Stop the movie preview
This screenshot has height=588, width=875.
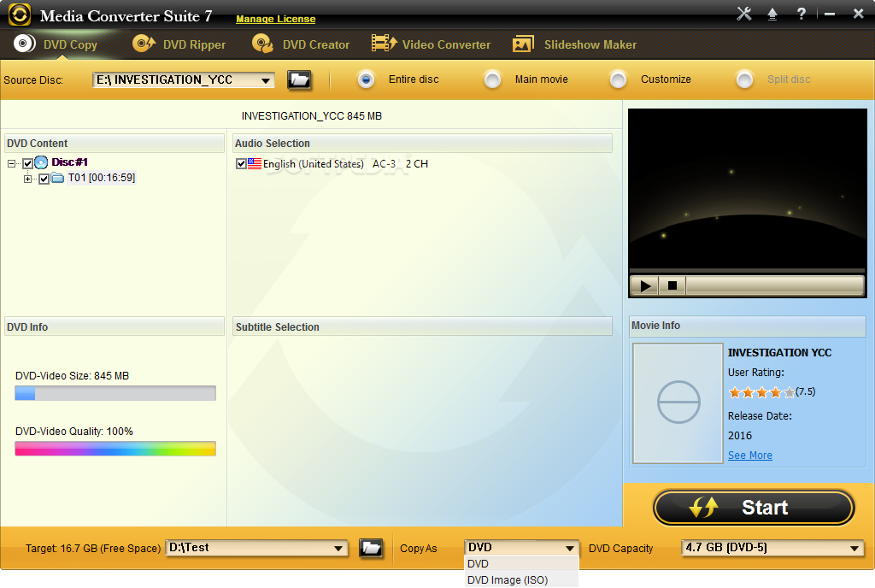672,285
